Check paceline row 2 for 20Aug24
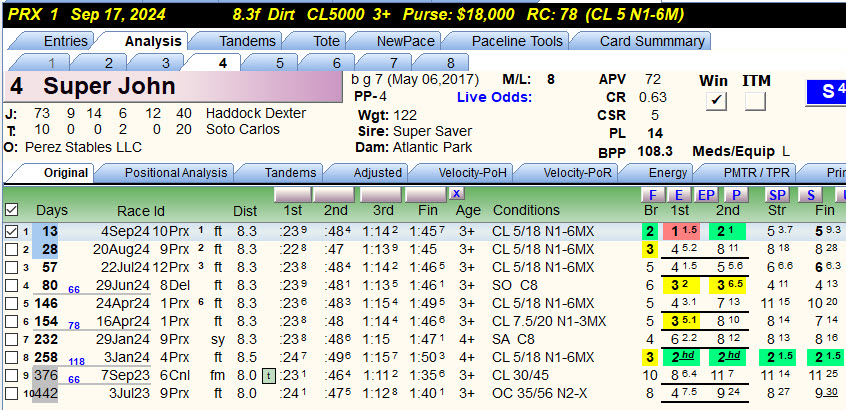This screenshot has width=846, height=410. coord(11,250)
